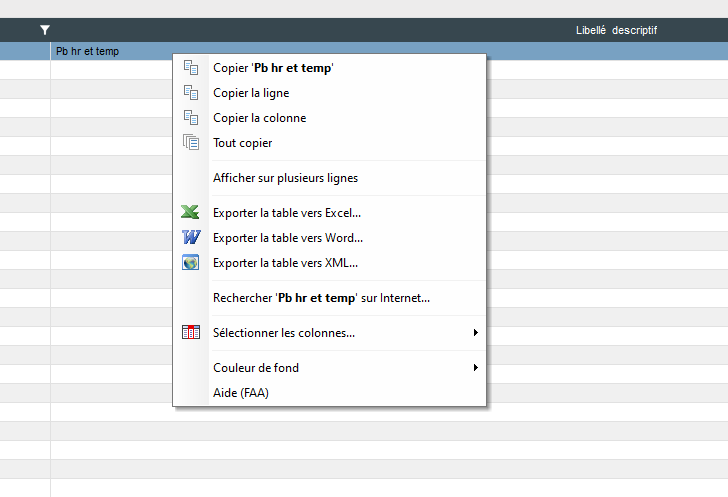The image size is (728, 497).
Task: Open Aide (FAA) from the context menu
Action: 241,393
